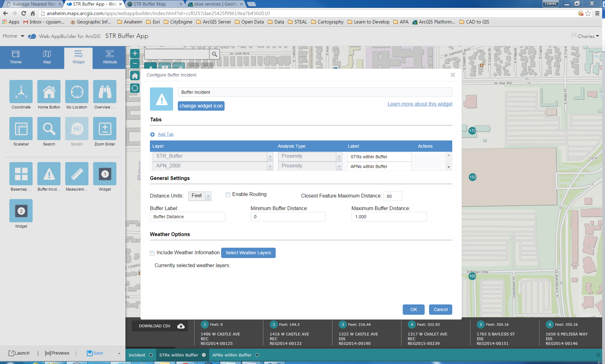Go back in the browser
605x364 pixels.
(x=5, y=13)
